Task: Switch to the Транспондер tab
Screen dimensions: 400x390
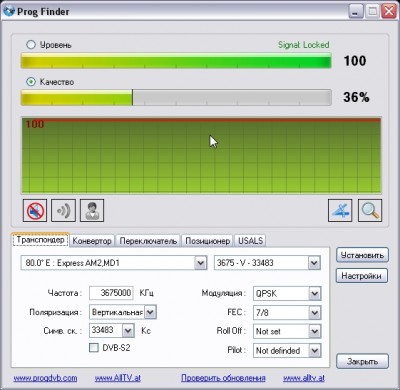Action: (40, 240)
